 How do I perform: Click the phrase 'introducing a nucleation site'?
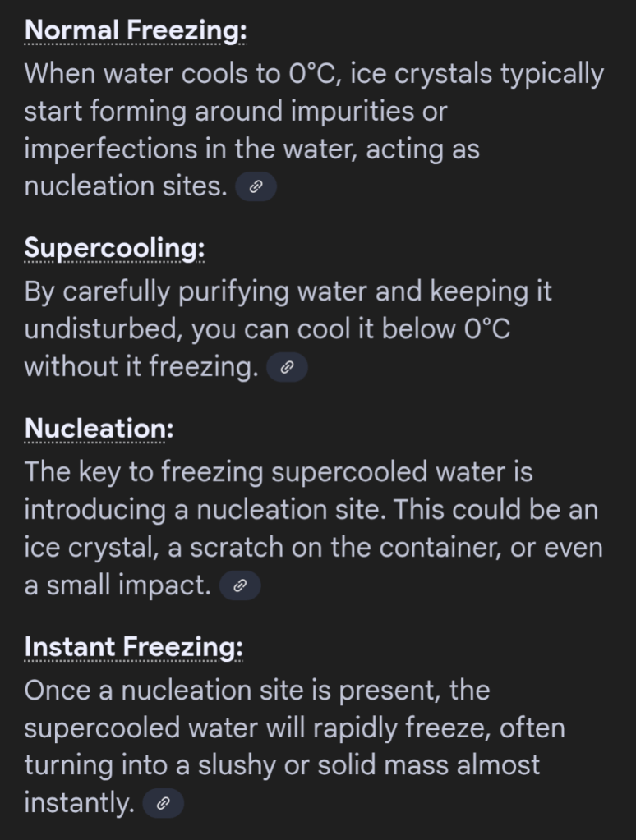pos(204,510)
